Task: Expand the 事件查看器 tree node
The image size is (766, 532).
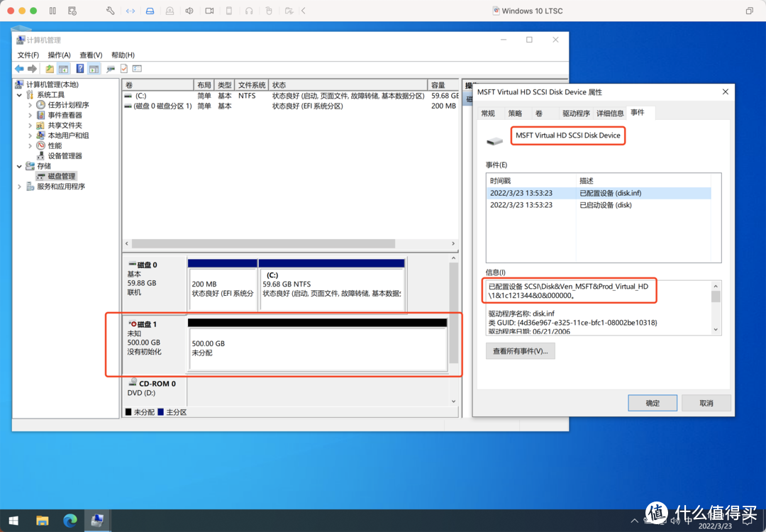Action: [30, 116]
